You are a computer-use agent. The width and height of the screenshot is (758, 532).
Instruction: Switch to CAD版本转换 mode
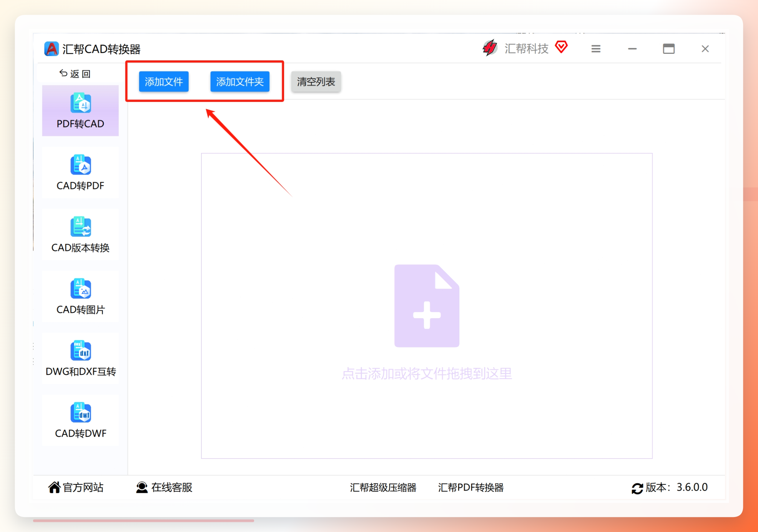point(80,234)
